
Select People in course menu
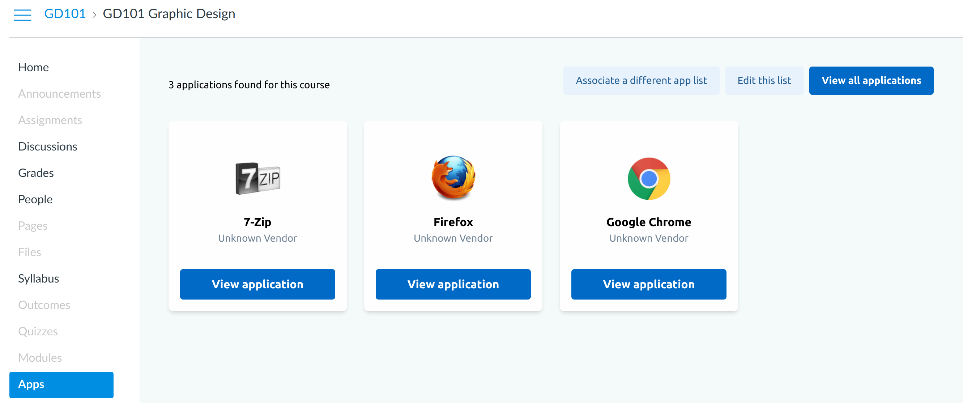pyautogui.click(x=35, y=199)
